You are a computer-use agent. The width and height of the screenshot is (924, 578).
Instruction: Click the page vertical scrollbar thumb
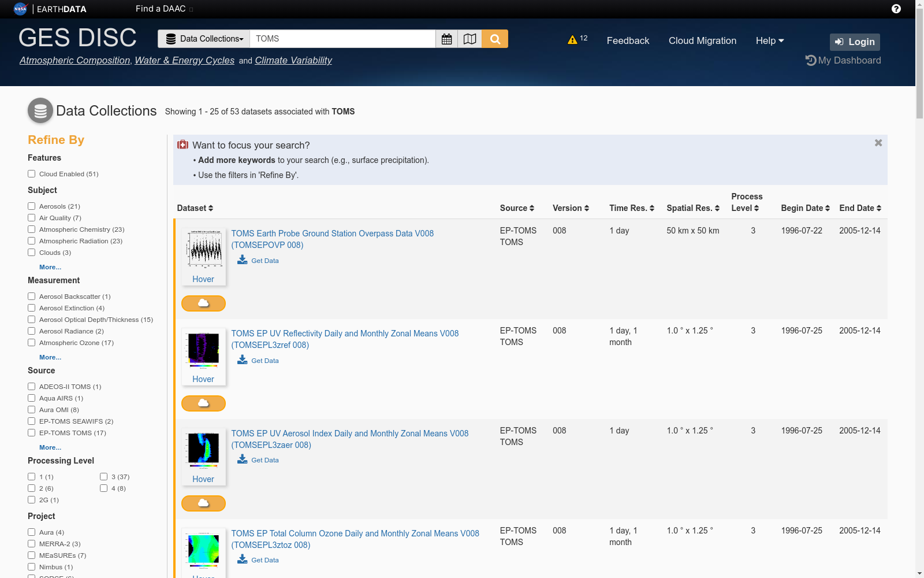(919, 64)
